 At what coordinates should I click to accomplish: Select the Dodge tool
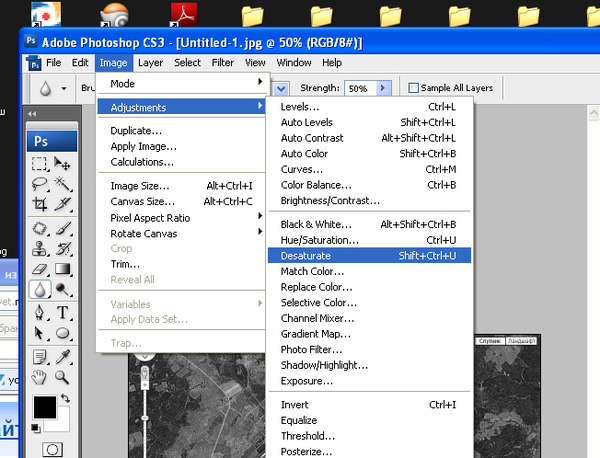[x=62, y=289]
